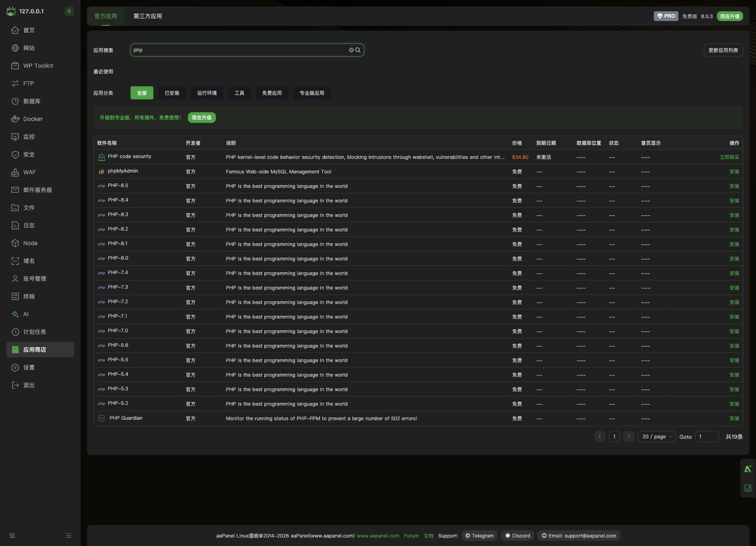Image resolution: width=756 pixels, height=546 pixels.
Task: Open the Account Management (账号管理) icon
Action: (15, 279)
